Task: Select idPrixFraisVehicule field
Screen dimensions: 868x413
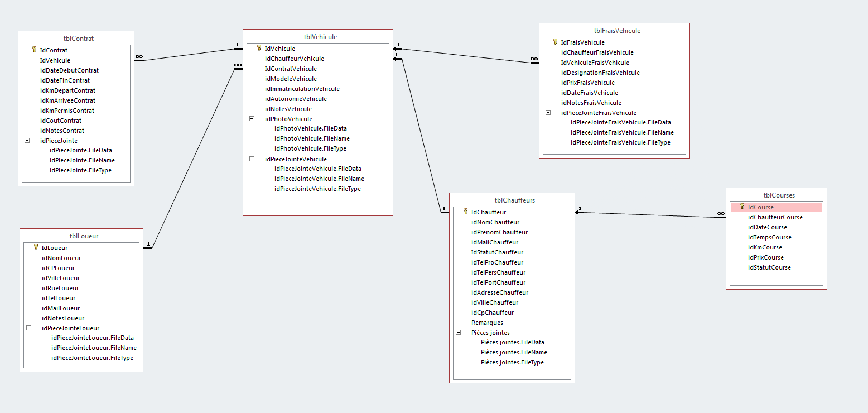Action: pos(587,83)
